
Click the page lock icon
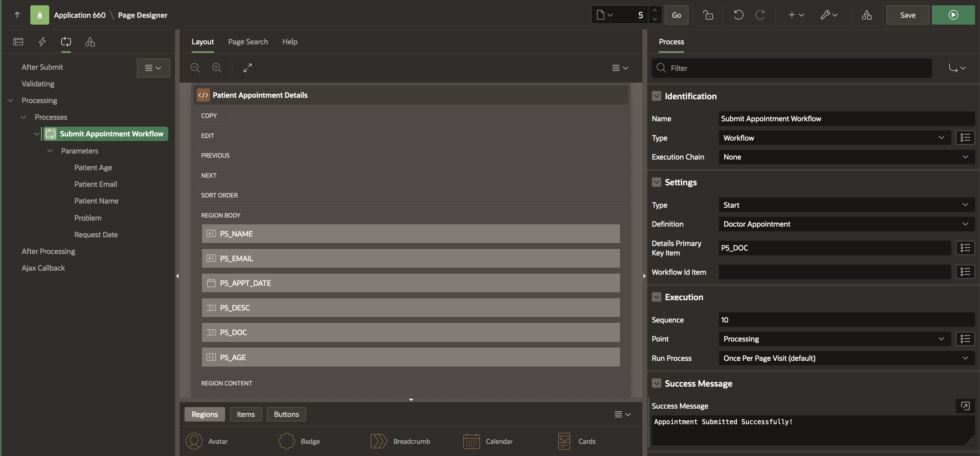[708, 15]
